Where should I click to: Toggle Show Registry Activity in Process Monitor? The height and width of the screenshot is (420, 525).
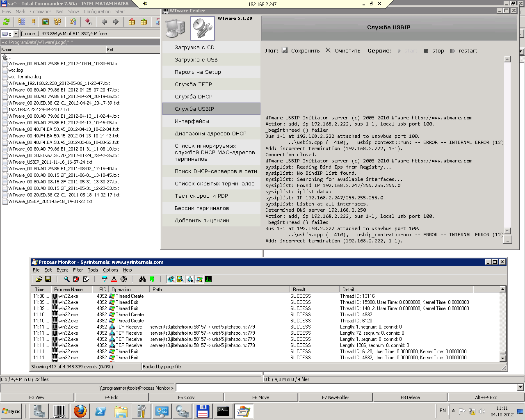[x=171, y=279]
